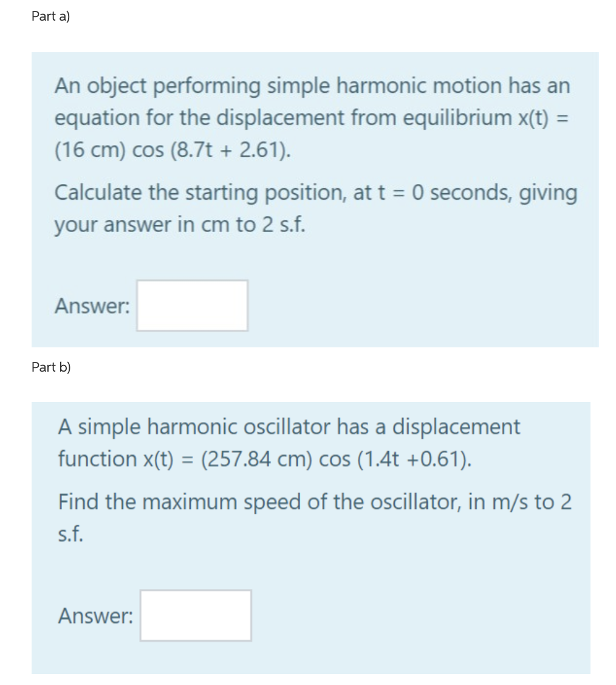Viewport: 616px width, 685px height.
Task: Click the Answer input field in Part a
Action: (192, 305)
